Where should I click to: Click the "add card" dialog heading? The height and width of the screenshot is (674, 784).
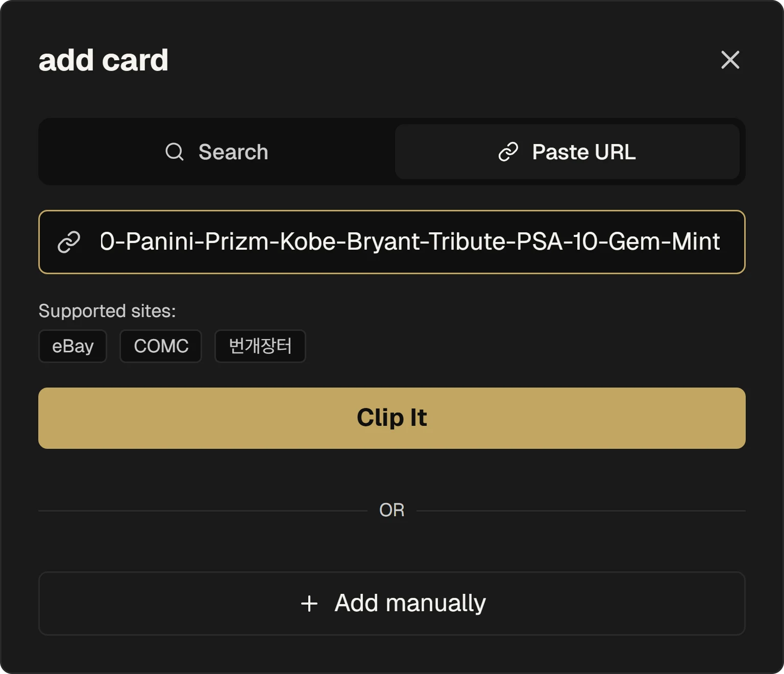point(104,60)
